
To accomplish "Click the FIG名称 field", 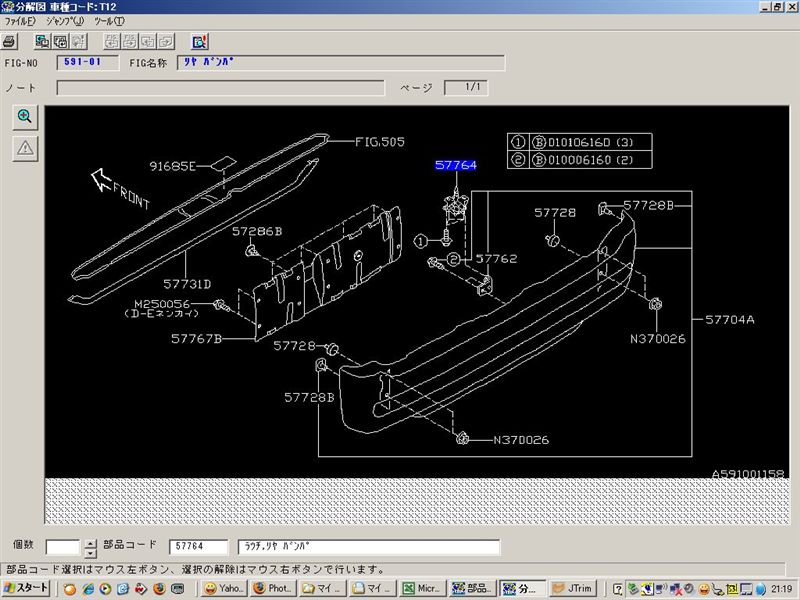I will click(x=341, y=63).
